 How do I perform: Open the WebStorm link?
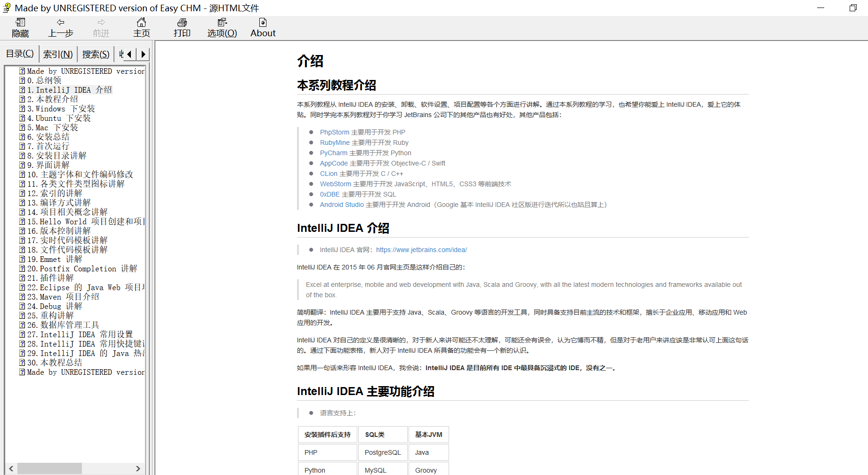click(336, 184)
